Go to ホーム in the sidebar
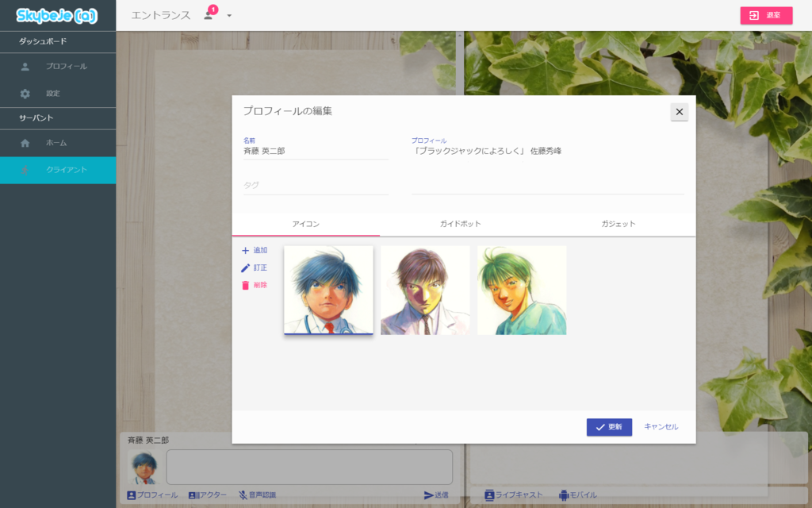This screenshot has width=812, height=508. pyautogui.click(x=58, y=143)
